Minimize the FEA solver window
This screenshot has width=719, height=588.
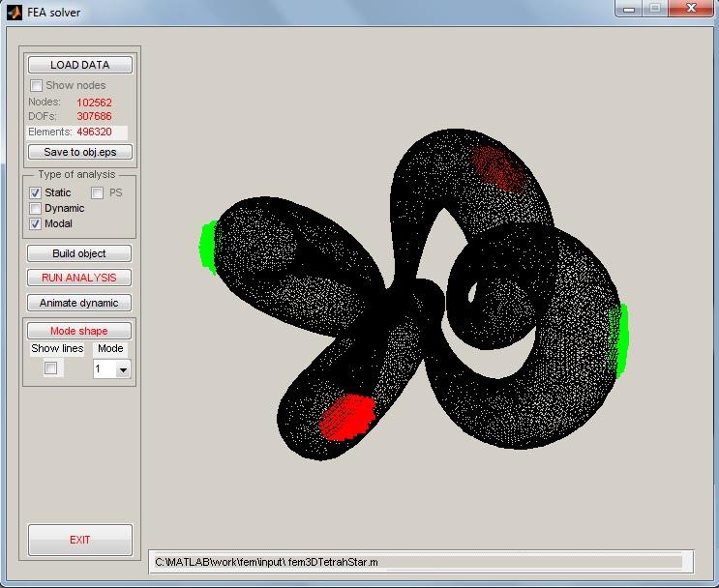(x=628, y=9)
